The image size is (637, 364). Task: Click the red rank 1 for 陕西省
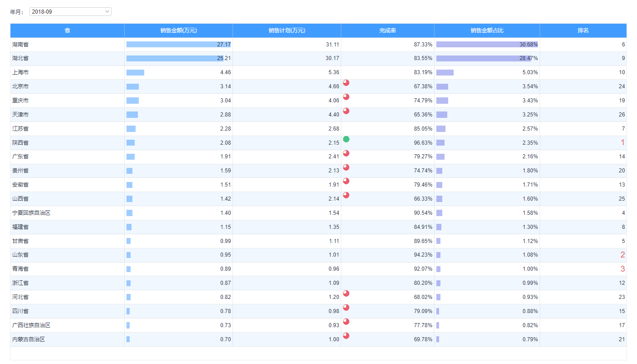click(x=622, y=143)
